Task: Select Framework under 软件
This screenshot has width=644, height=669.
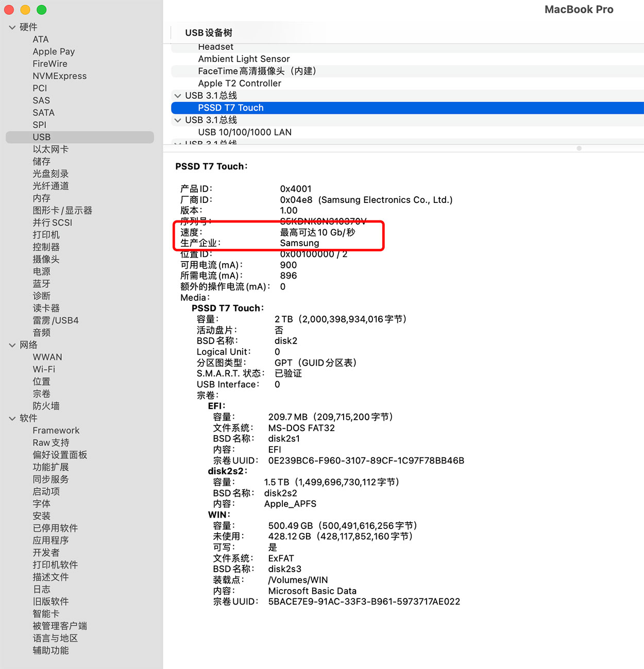Action: pos(56,431)
